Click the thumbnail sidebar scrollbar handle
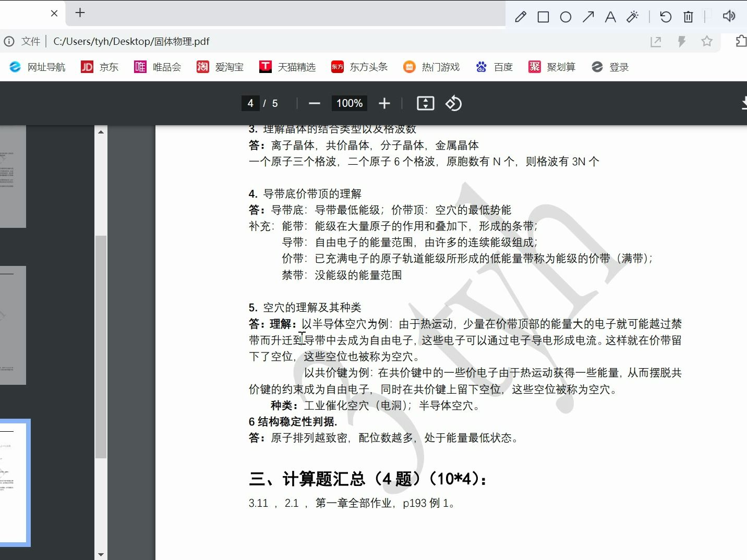Image resolution: width=747 pixels, height=560 pixels. 101,347
